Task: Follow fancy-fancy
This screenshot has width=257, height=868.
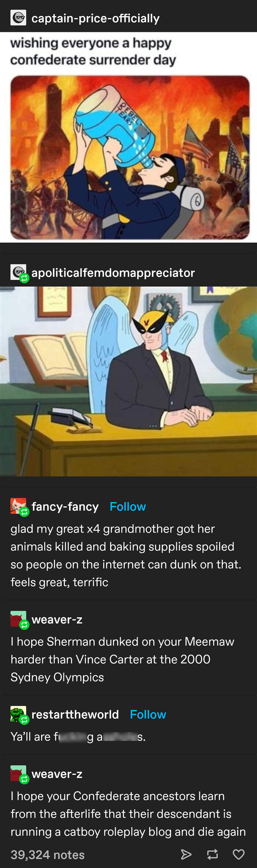Action: point(128,507)
